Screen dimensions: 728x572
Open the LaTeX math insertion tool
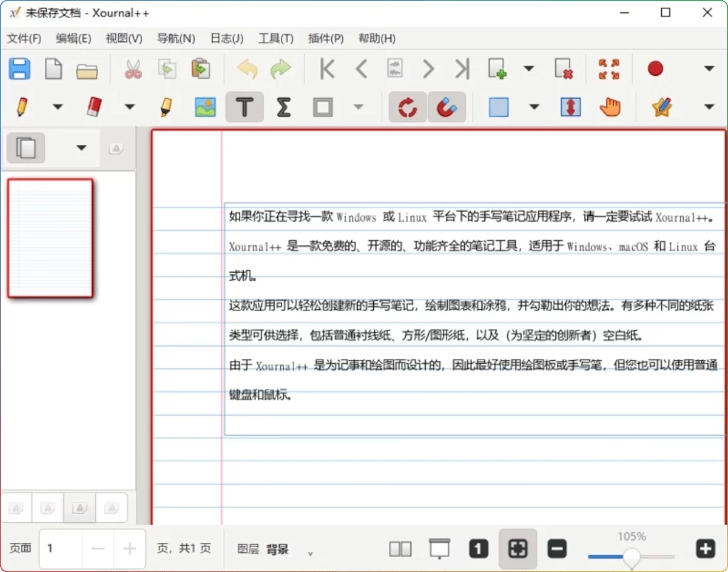(x=284, y=107)
